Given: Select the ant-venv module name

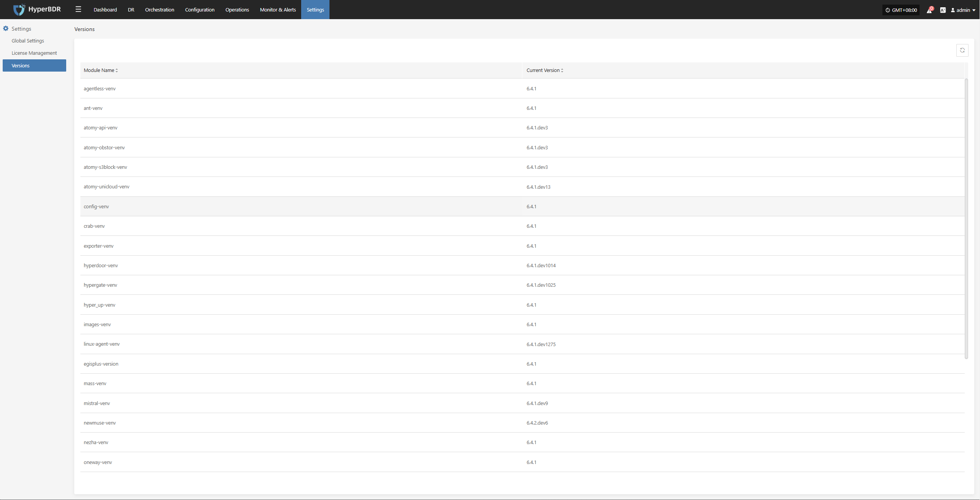Looking at the screenshot, I should click(93, 108).
